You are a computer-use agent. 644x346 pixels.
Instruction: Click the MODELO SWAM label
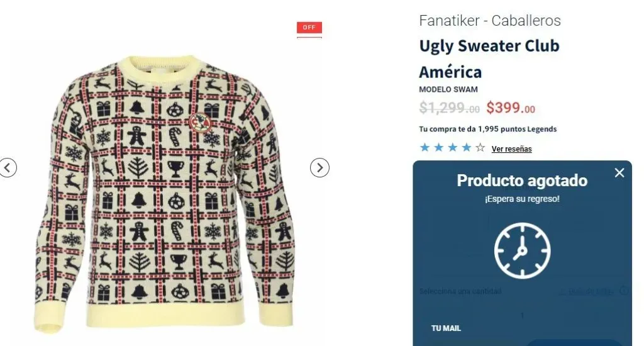click(448, 89)
